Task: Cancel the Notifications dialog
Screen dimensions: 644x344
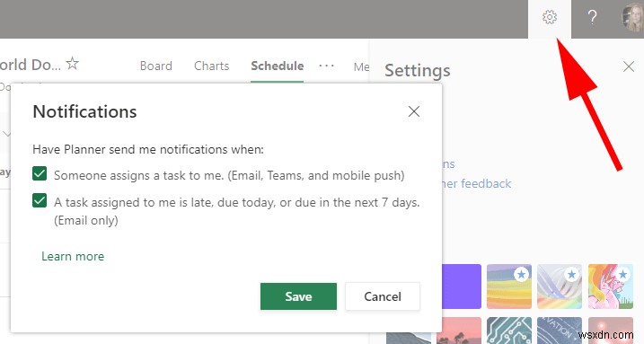Action: [383, 296]
